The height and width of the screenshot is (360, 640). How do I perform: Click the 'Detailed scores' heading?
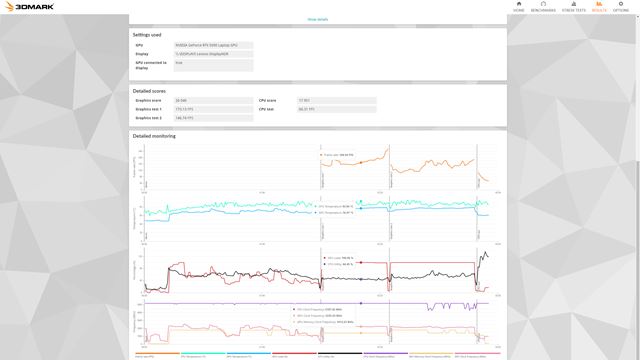pyautogui.click(x=149, y=91)
